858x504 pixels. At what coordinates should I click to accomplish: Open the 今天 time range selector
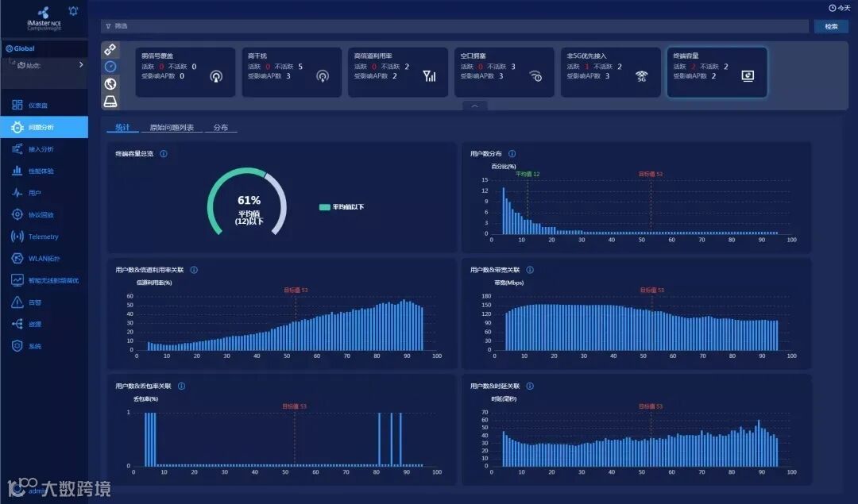(x=840, y=8)
